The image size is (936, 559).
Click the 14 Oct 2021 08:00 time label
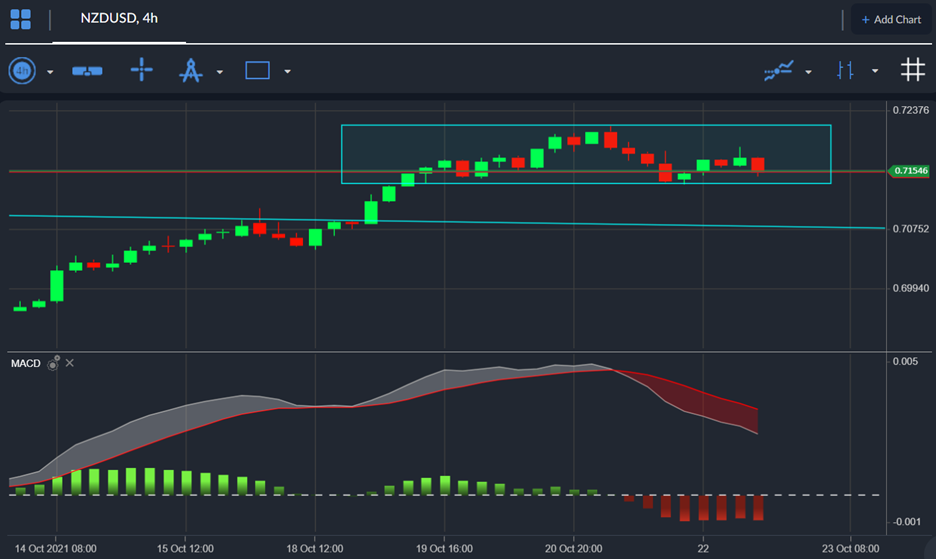pos(56,548)
